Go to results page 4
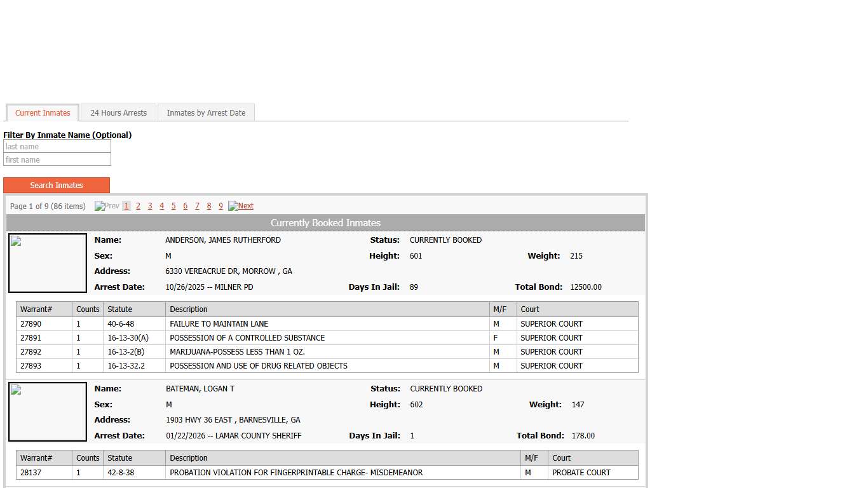The width and height of the screenshot is (868, 488). [x=161, y=206]
